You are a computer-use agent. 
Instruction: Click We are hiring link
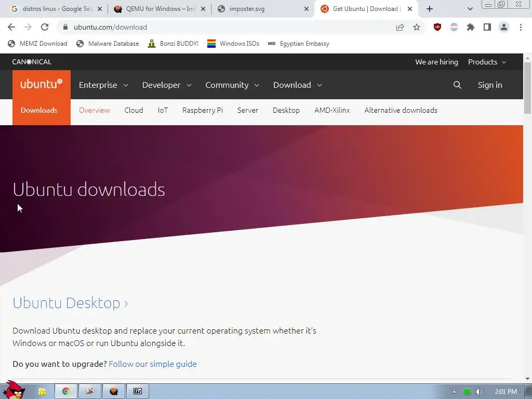pyautogui.click(x=436, y=62)
